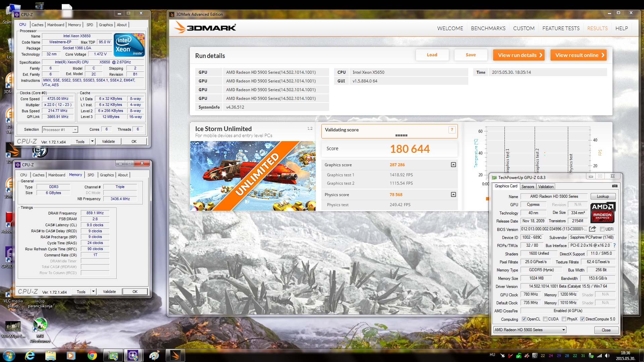Click OK in the upper CPU-Z window
Viewport: 644px width, 362px height.
pyautogui.click(x=134, y=141)
